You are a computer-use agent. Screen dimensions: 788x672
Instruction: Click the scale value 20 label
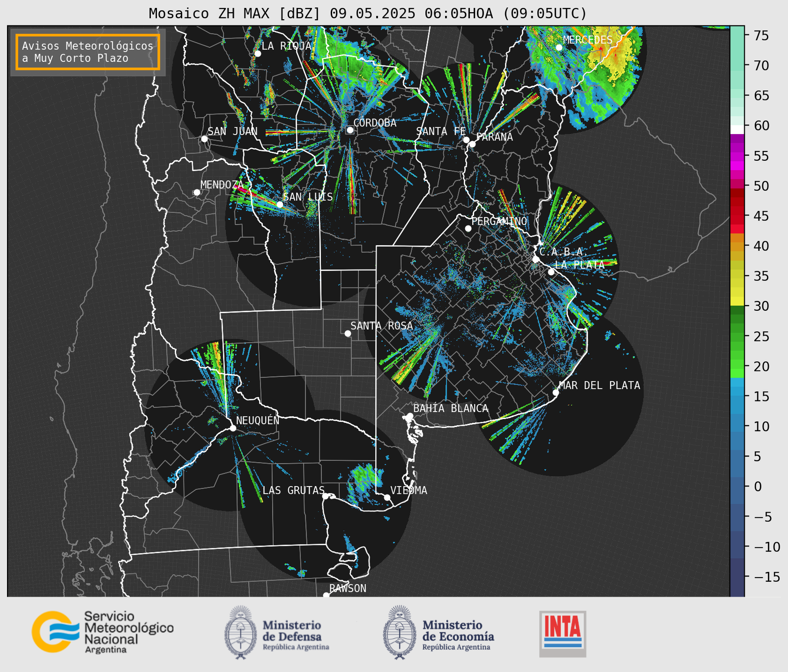click(x=761, y=366)
